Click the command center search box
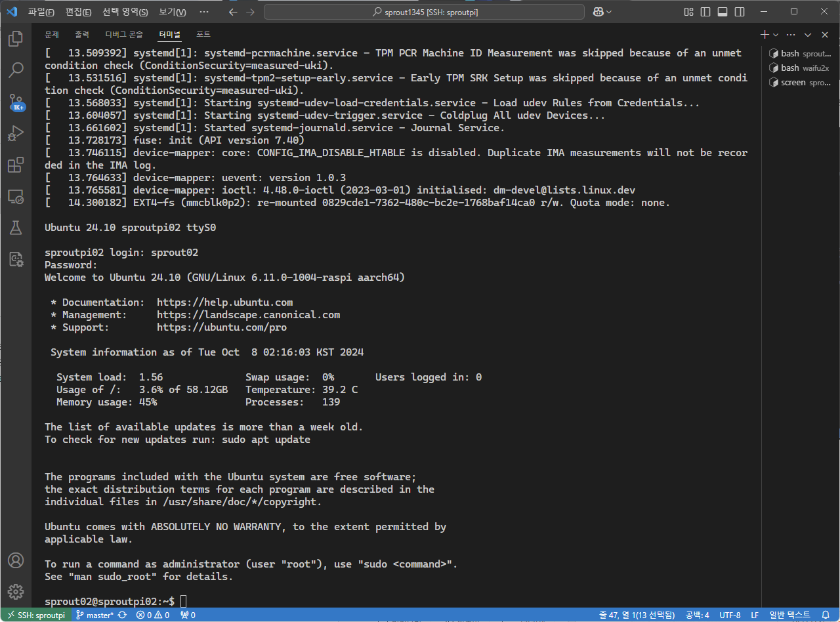 click(424, 12)
